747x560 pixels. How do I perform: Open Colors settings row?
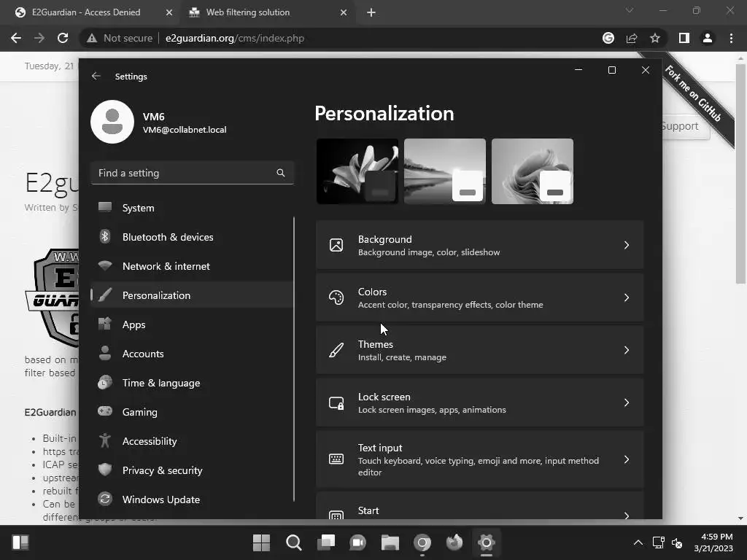(x=480, y=297)
